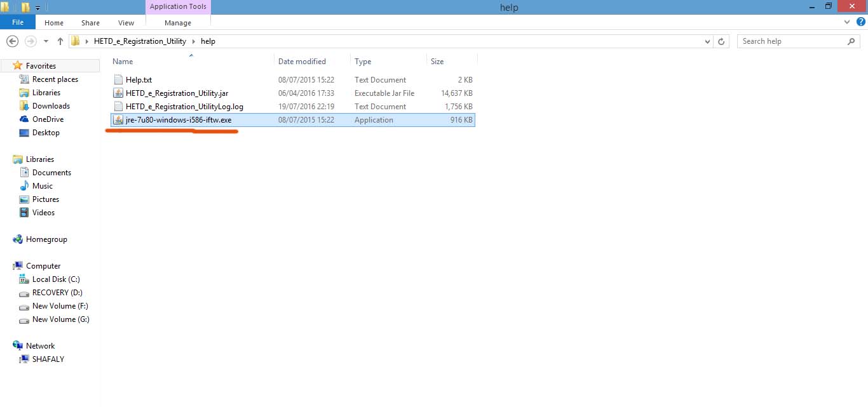868x407 pixels.
Task: Open RECOVERY (D:) drive
Action: (57, 293)
